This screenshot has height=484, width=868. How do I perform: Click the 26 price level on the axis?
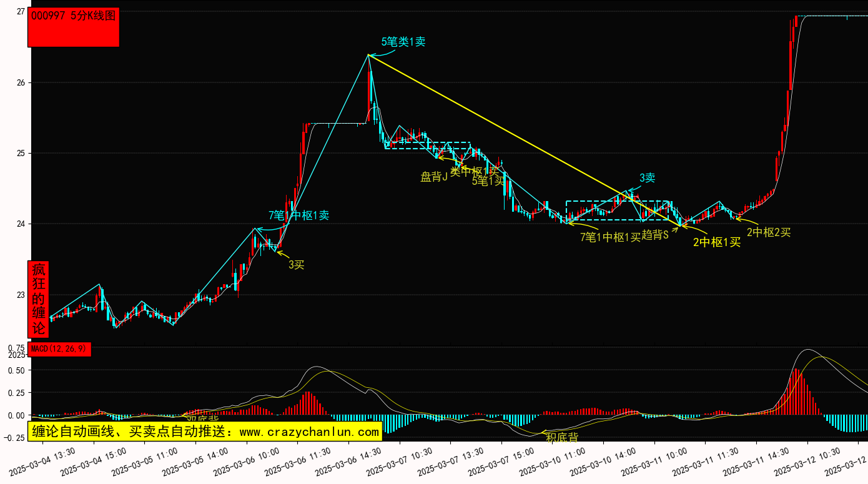point(20,82)
